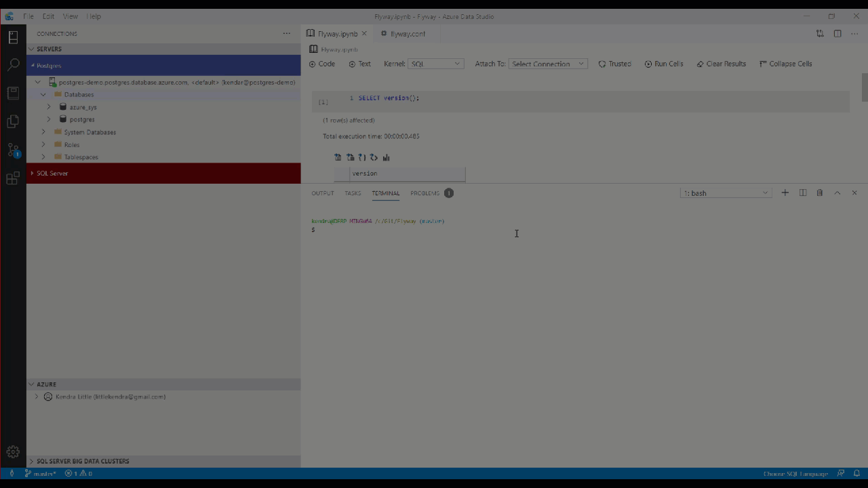The image size is (868, 488).
Task: Open the Attach To connection dropdown
Action: [548, 64]
